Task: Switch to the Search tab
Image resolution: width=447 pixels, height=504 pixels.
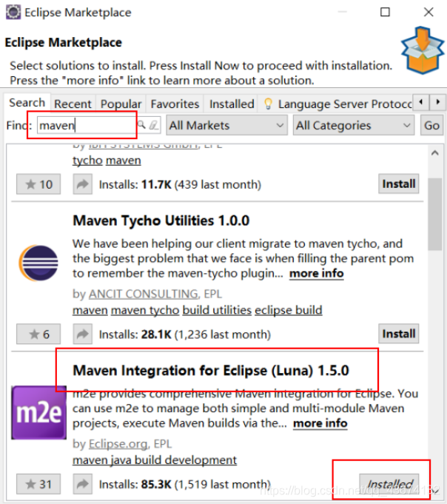Action: (x=27, y=103)
